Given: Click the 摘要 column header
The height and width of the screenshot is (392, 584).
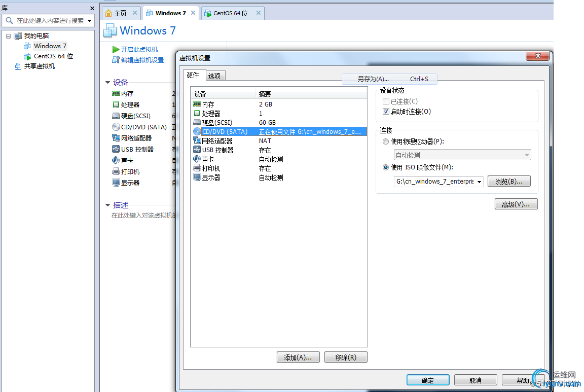Looking at the screenshot, I should tap(311, 94).
